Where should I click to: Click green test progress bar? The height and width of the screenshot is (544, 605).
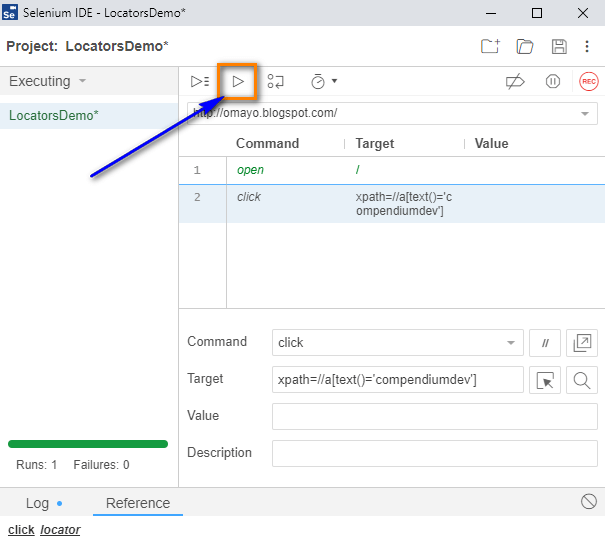click(88, 444)
